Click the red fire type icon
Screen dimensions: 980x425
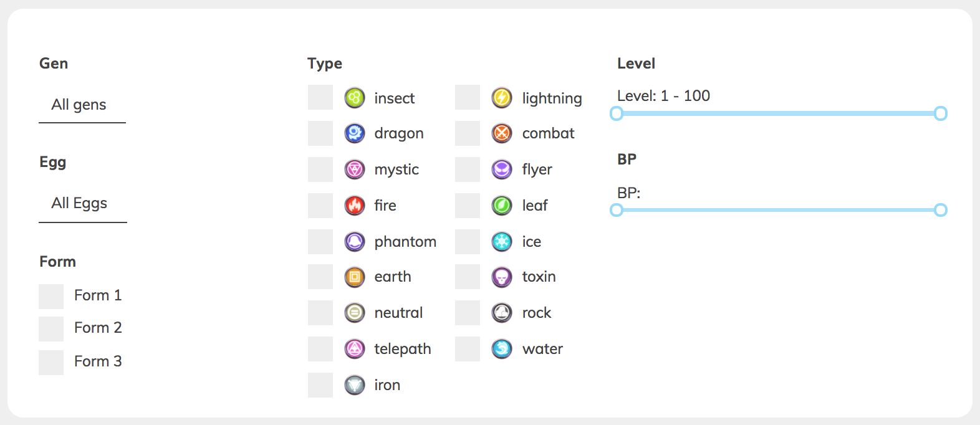(x=355, y=205)
